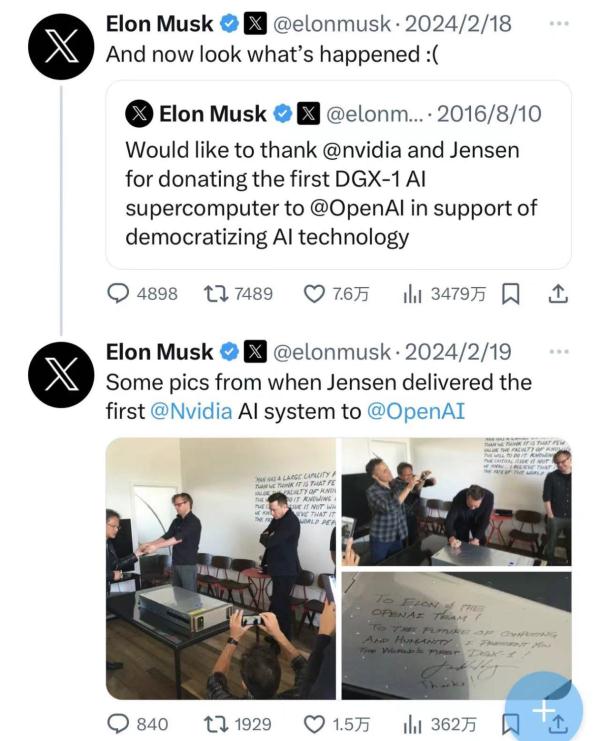Reply to the tweet with 840 comments
The image size is (600, 741).
point(120,723)
